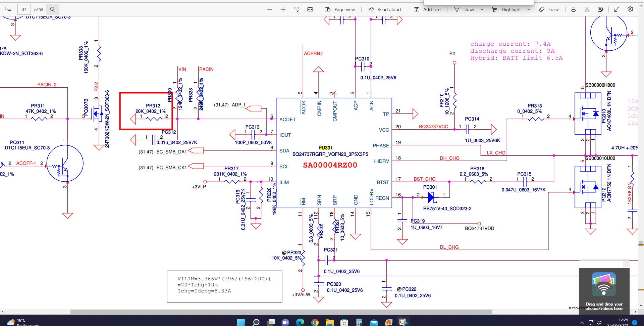Click the 'charge current: 7.4A' note
The image size is (644, 326).
(x=510, y=44)
